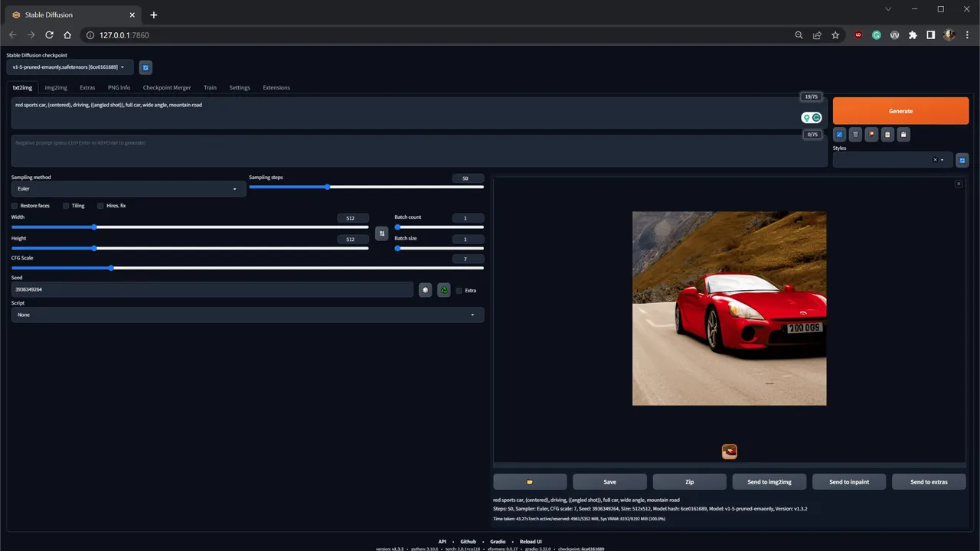Close the generated image preview with the X
Viewport: 980px width, 551px height.
[x=959, y=184]
